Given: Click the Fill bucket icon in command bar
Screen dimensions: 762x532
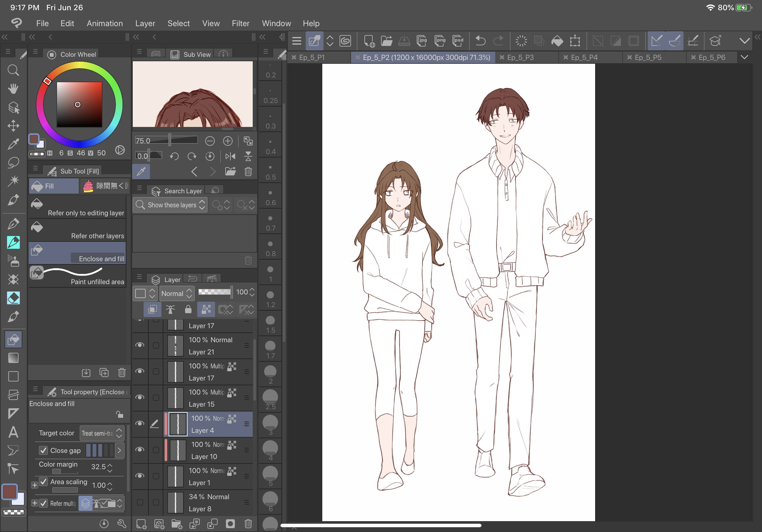Looking at the screenshot, I should [x=557, y=41].
